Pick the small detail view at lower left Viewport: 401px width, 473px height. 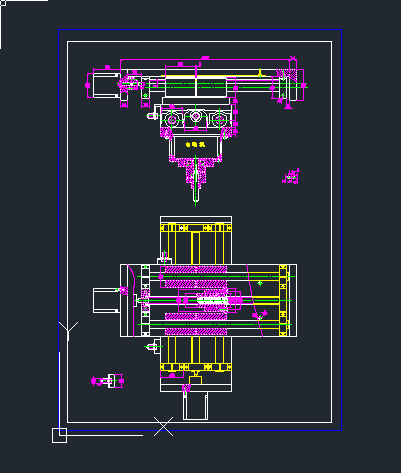(107, 381)
